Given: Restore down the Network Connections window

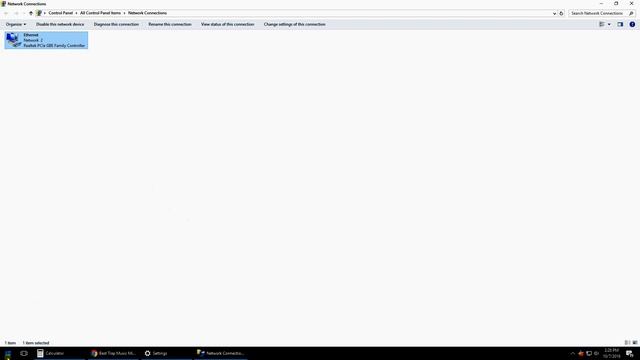Looking at the screenshot, I should pyautogui.click(x=616, y=4).
